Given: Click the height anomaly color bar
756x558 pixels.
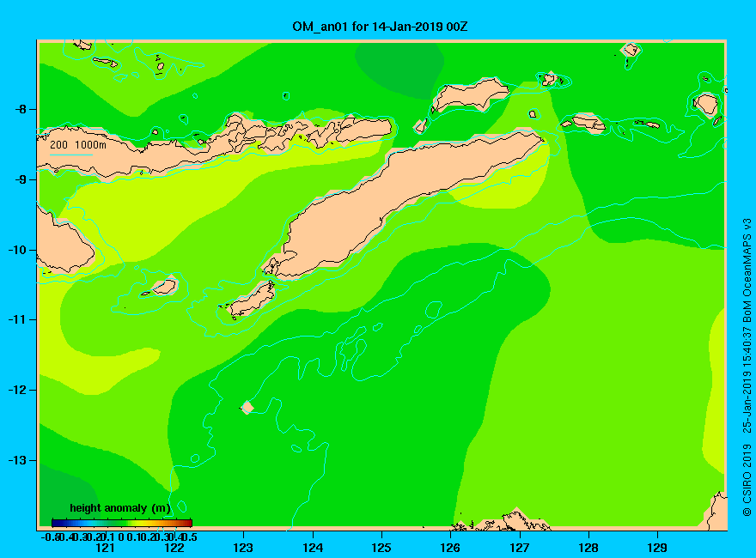Looking at the screenshot, I should pos(122,523).
